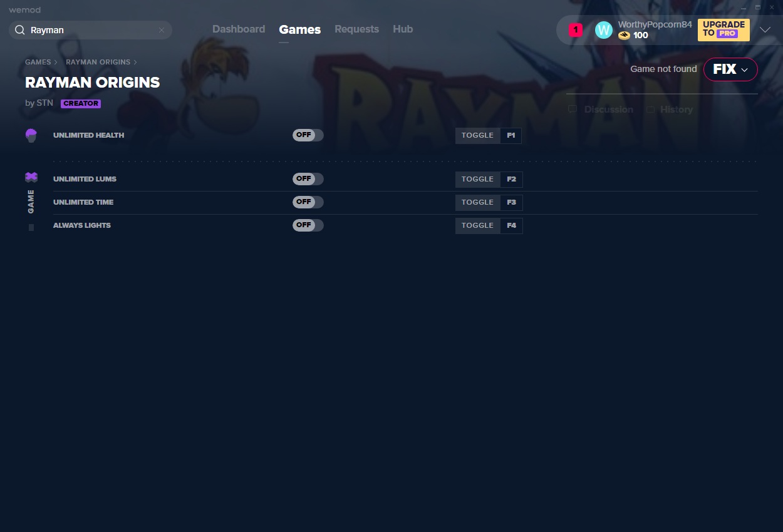Viewport: 783px width, 532px height.
Task: Open the notifications badge showing 1
Action: pyautogui.click(x=576, y=30)
